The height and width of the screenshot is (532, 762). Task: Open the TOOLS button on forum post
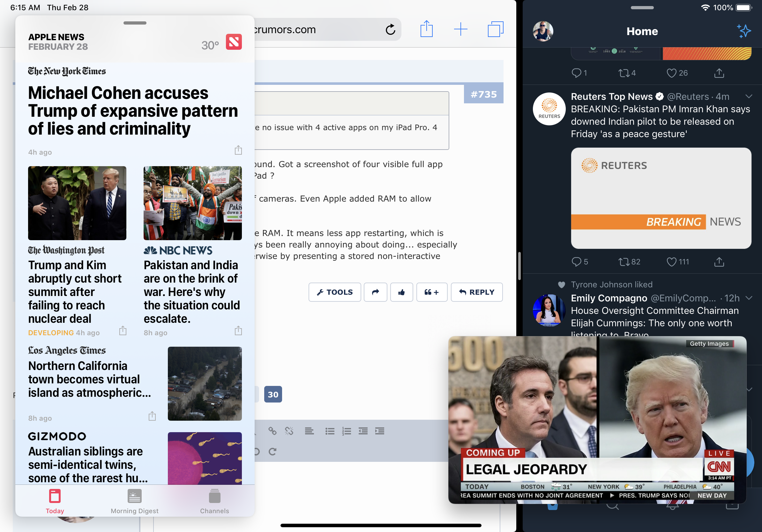click(334, 292)
